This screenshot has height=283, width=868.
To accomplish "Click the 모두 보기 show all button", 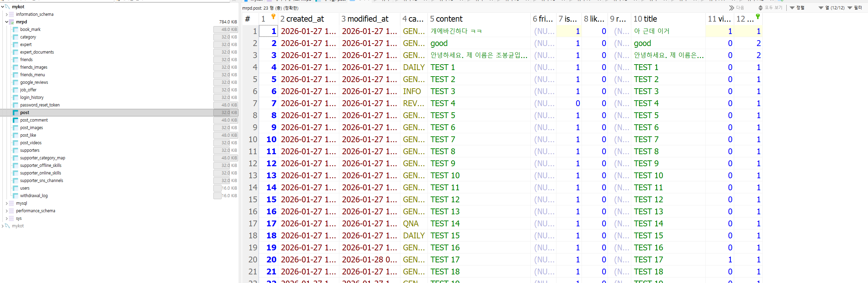I will coord(770,8).
